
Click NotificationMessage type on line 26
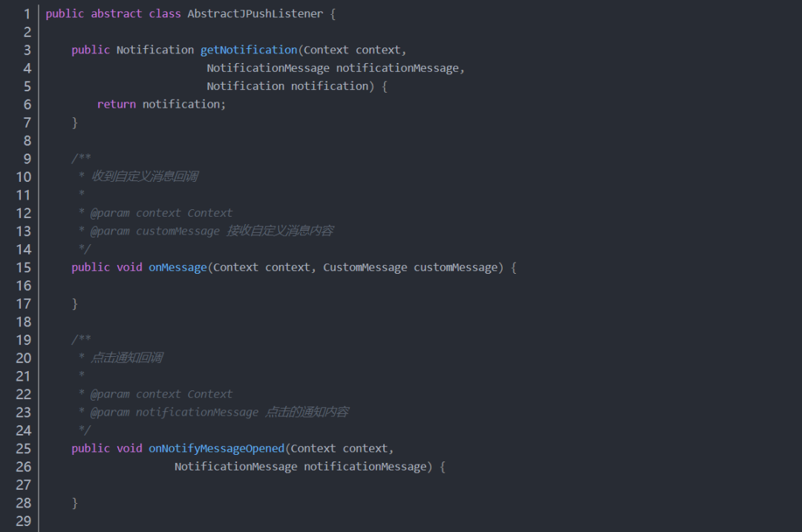(236, 467)
